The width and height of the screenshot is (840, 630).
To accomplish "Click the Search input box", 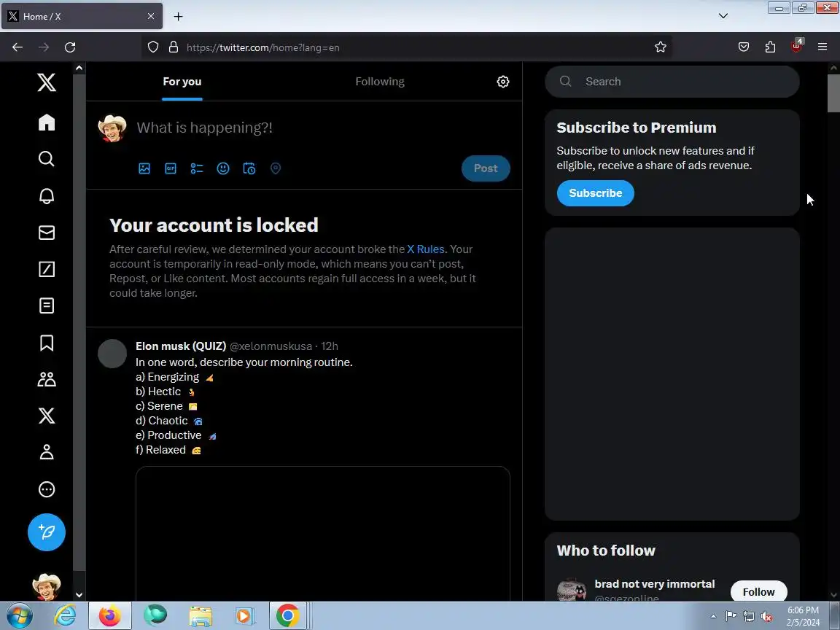I will tap(672, 82).
